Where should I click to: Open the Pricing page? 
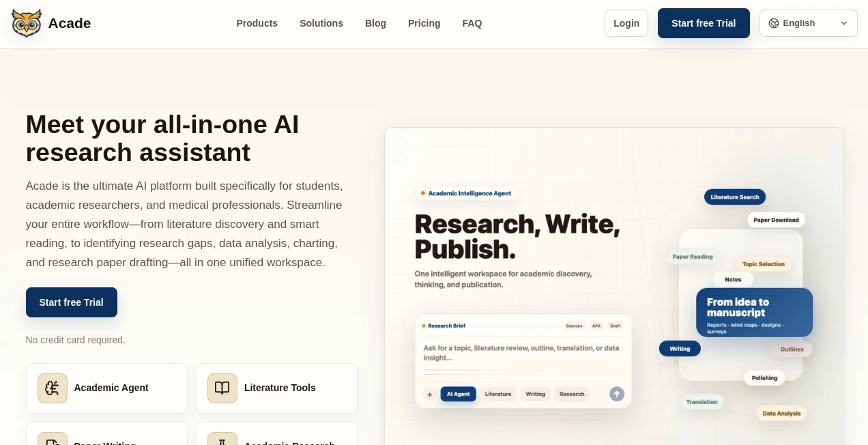424,23
